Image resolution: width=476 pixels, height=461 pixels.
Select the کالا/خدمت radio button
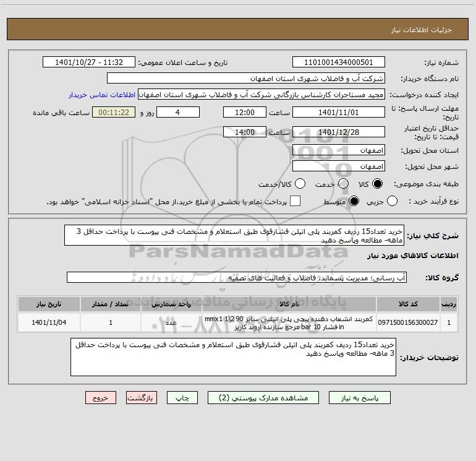[300, 184]
